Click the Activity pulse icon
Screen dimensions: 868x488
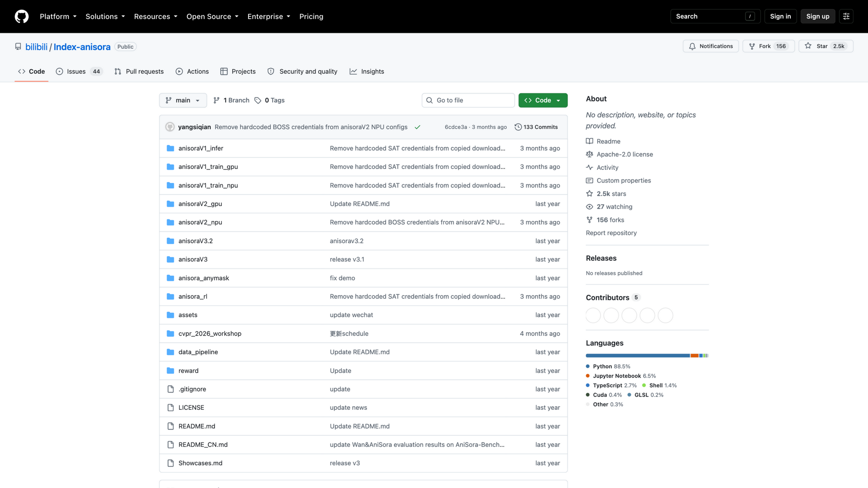(x=590, y=168)
